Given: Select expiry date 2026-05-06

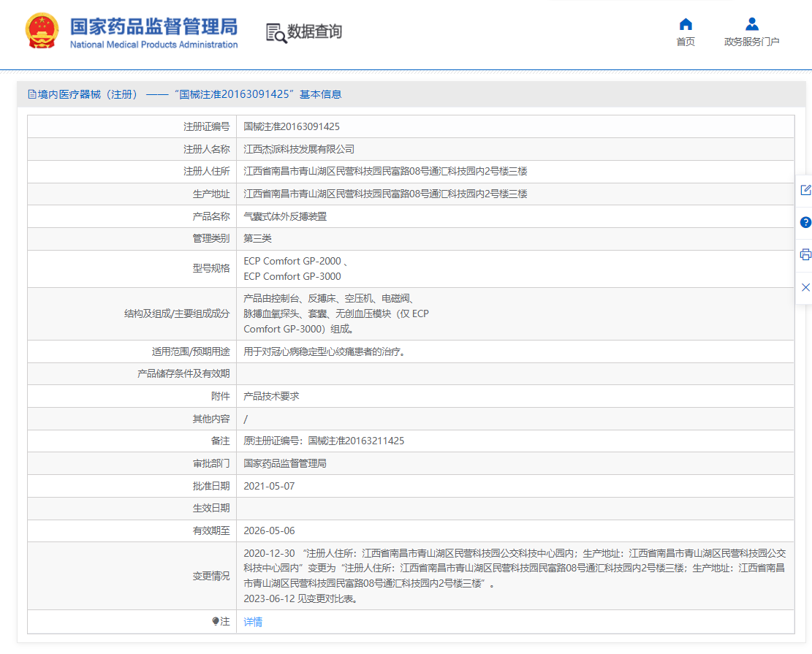Looking at the screenshot, I should (269, 531).
